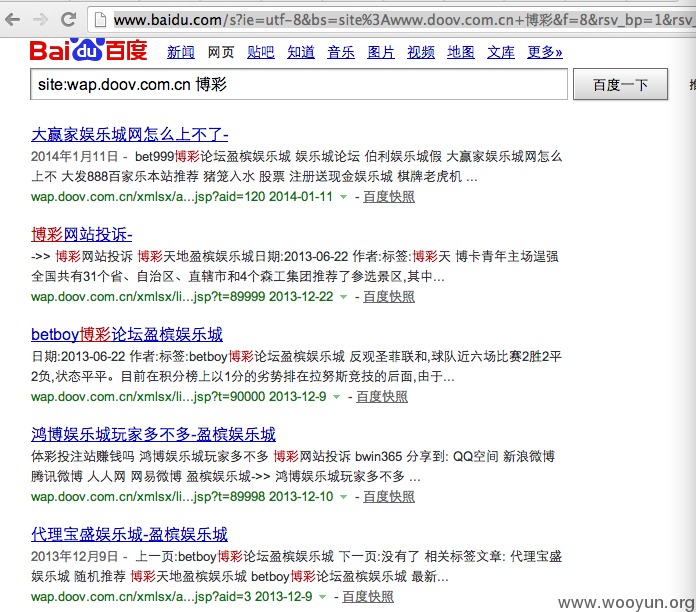Open the 文库 tab
Viewport: 696px width, 612px height.
tap(501, 52)
